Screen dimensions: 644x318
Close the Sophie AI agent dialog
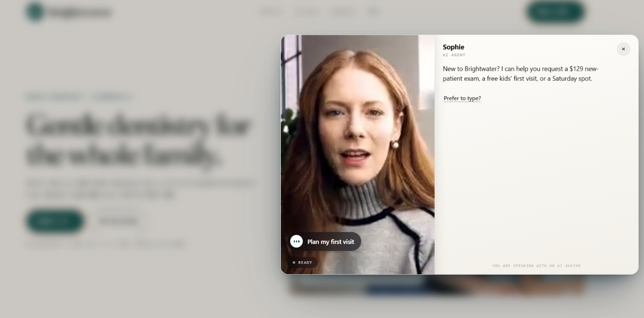tap(623, 49)
